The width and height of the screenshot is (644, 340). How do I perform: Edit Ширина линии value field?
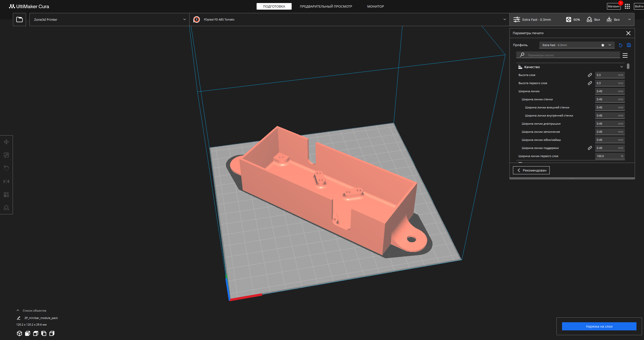pos(610,91)
